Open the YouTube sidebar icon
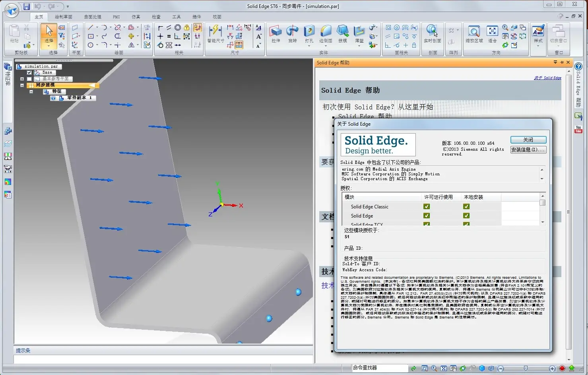This screenshot has height=375, width=588. 578,129
